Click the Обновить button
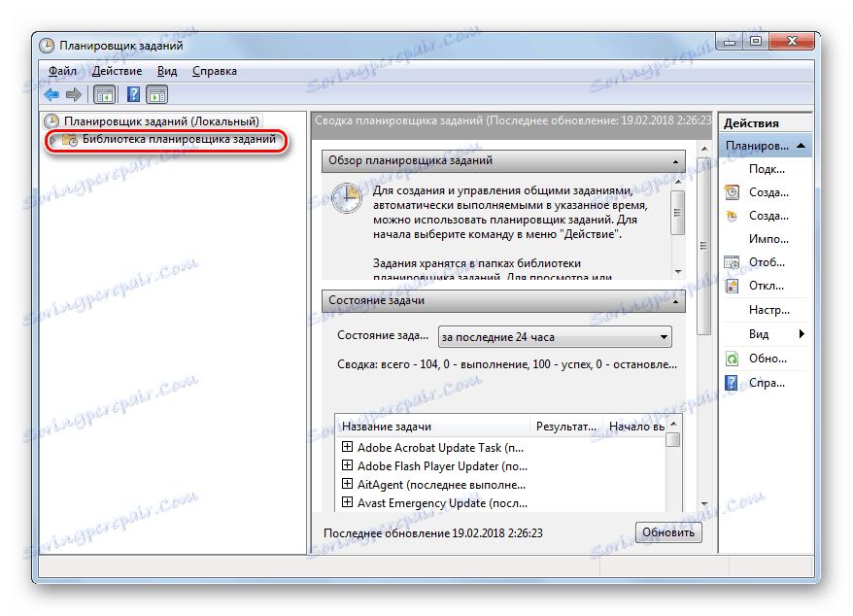This screenshot has width=853, height=616. pyautogui.click(x=668, y=532)
